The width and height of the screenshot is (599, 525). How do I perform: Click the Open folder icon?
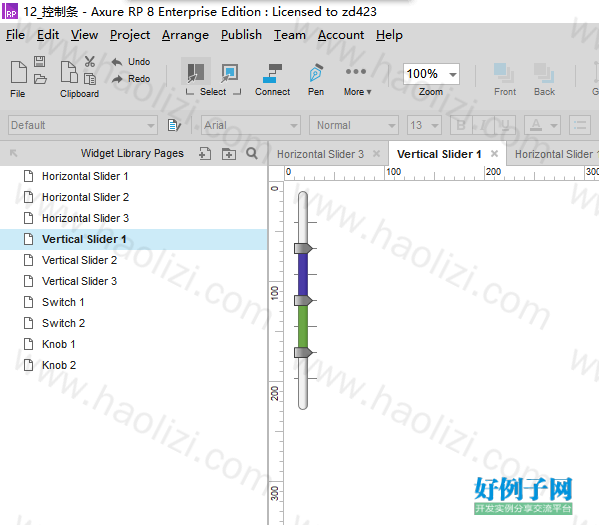point(40,79)
